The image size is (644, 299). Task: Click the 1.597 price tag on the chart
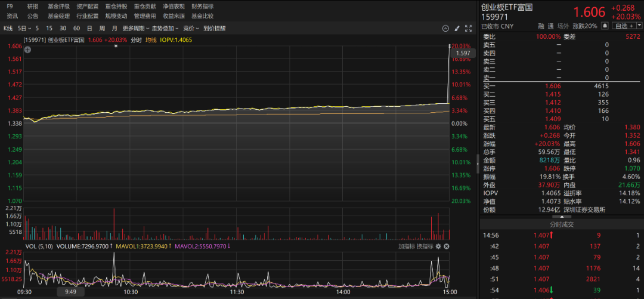click(x=463, y=53)
